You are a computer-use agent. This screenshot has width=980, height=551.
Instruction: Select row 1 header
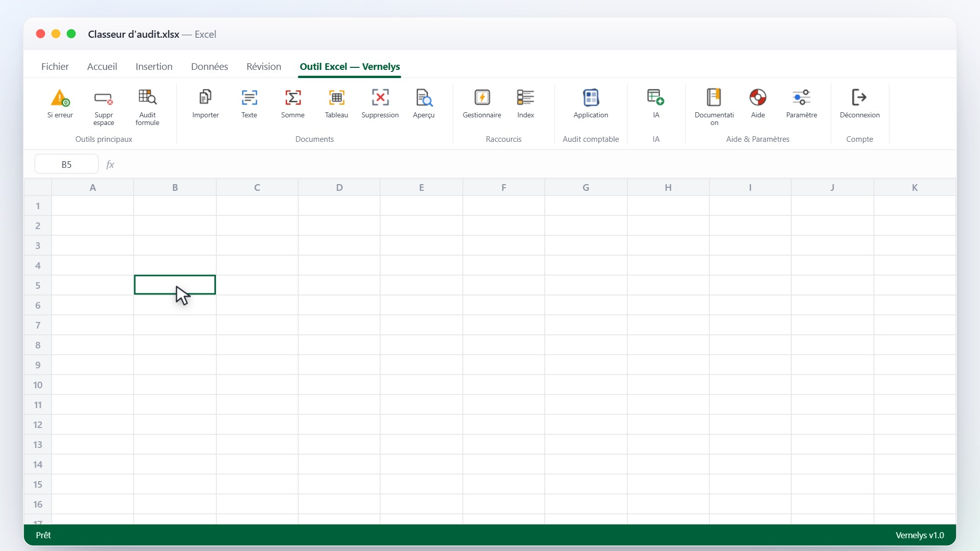pos(38,206)
